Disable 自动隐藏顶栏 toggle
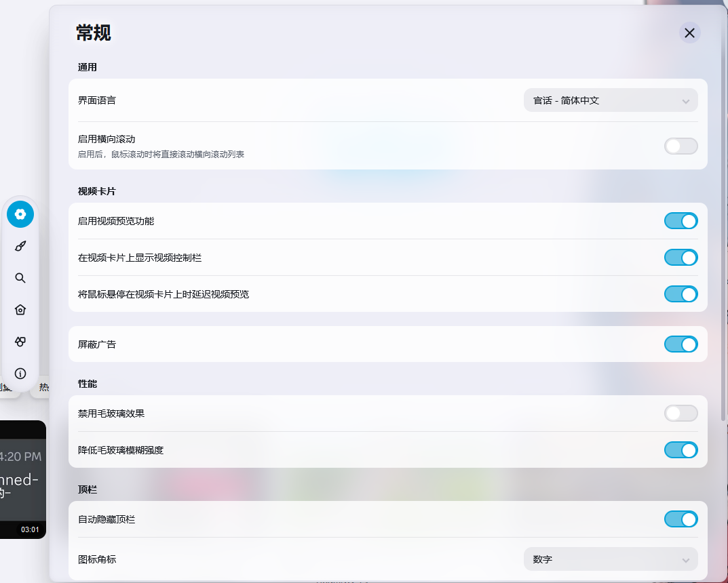The image size is (728, 583). 681,519
